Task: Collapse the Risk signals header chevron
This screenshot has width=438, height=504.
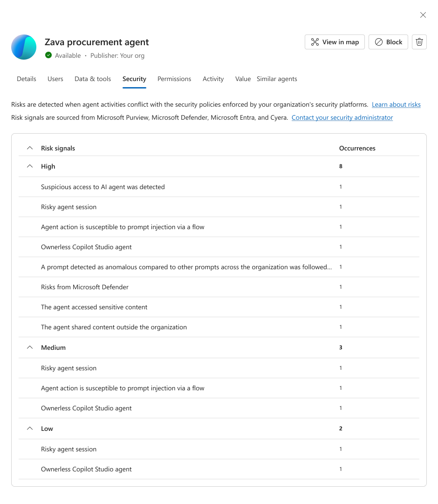Action: coord(30,148)
